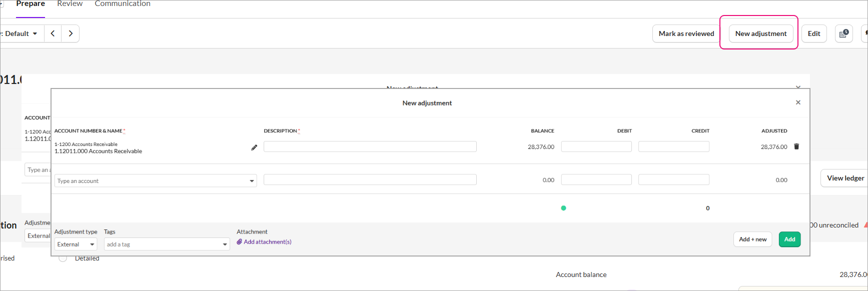Go to previous item with left arrow
Image resolution: width=868 pixels, height=291 pixels.
(53, 33)
